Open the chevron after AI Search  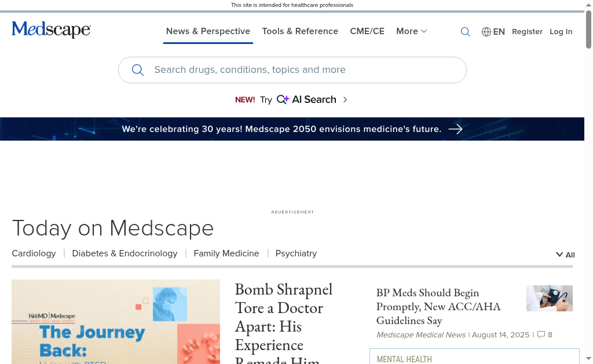[345, 100]
